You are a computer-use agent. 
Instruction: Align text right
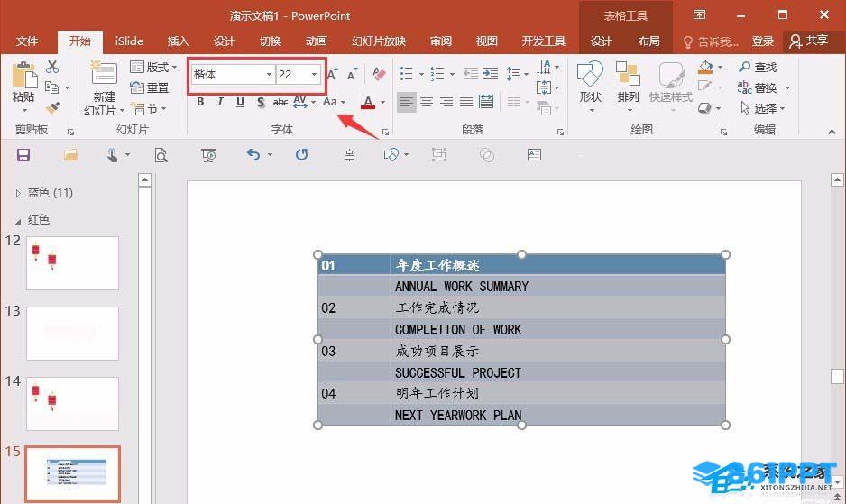click(x=446, y=102)
